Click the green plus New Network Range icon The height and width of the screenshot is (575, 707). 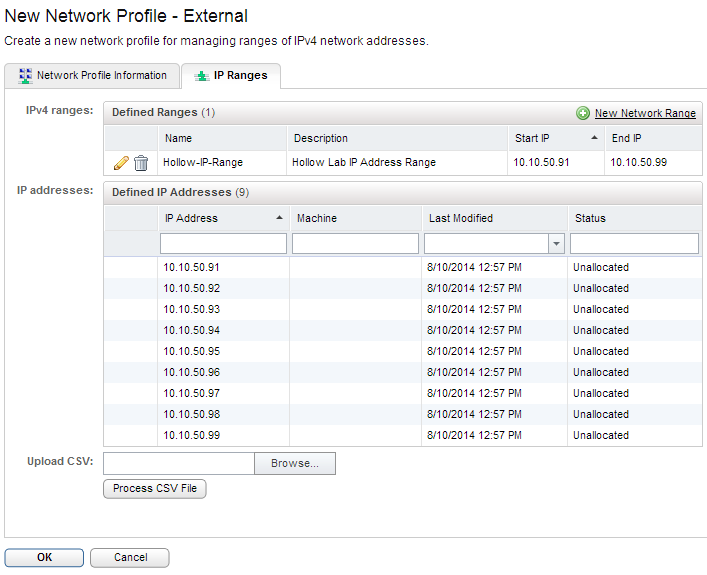click(x=583, y=114)
